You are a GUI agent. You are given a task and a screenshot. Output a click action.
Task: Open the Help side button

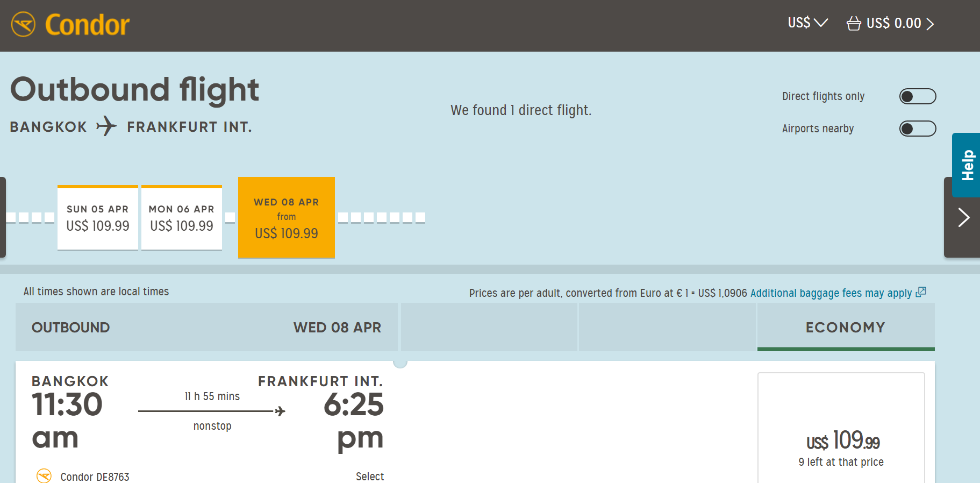coord(966,165)
